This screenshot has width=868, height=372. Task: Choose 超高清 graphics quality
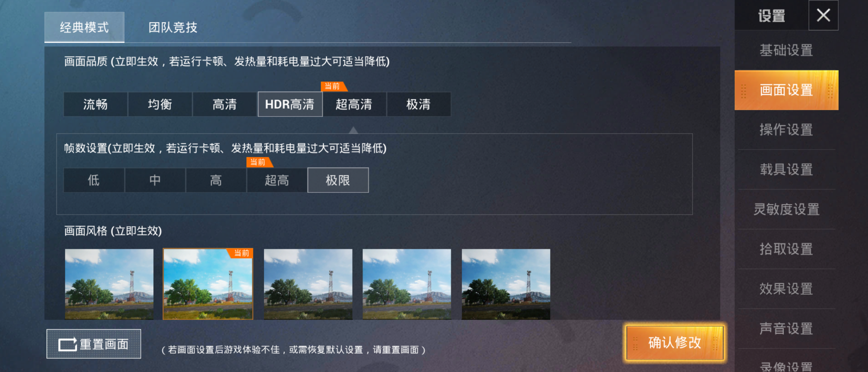click(354, 104)
